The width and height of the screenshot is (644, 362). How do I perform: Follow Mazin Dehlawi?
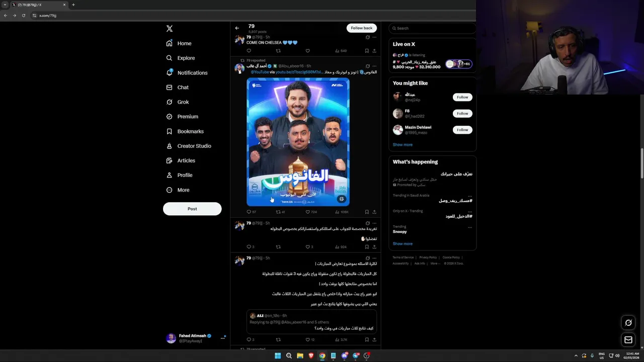coord(462,130)
